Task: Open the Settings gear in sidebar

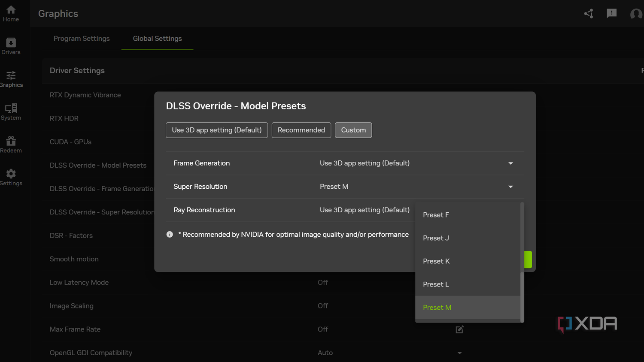Action: [x=11, y=178]
